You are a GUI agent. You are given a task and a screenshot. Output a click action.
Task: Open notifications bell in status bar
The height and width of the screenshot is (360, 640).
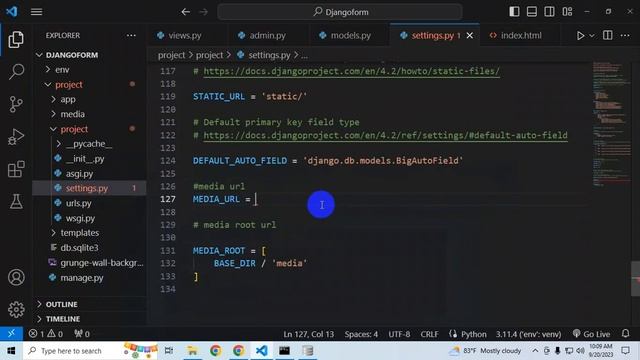click(x=625, y=334)
